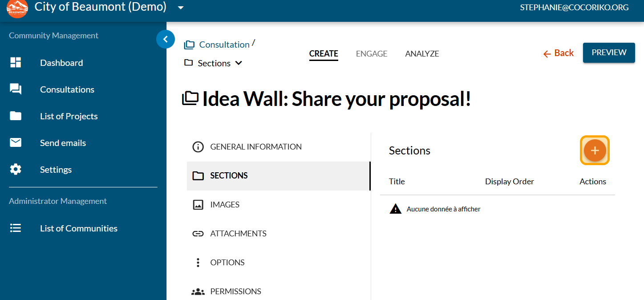Open the Sections breadcrumb dropdown
The image size is (644, 300).
tap(239, 63)
